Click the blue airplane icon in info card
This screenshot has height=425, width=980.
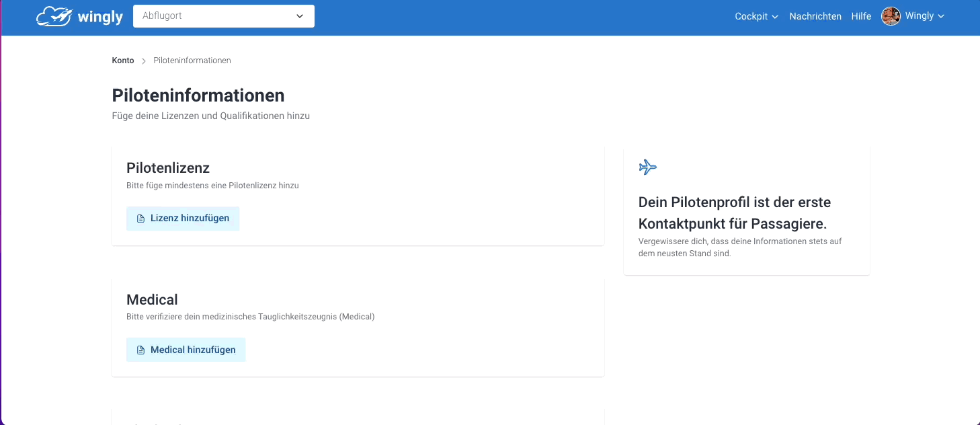[647, 167]
